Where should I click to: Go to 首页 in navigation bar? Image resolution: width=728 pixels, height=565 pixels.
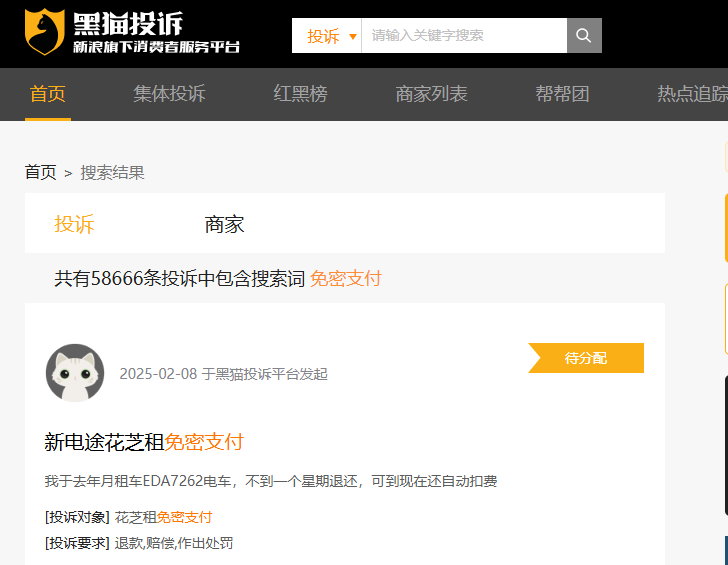tap(48, 94)
